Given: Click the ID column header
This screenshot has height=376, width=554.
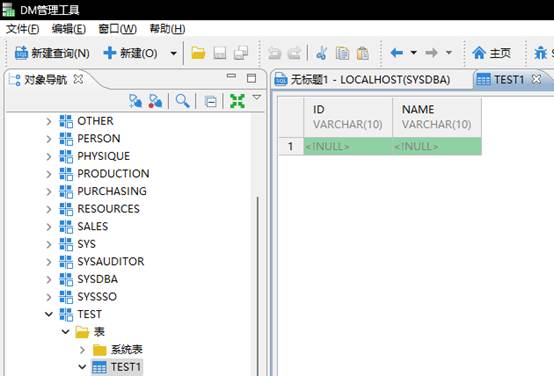Looking at the screenshot, I should point(348,117).
